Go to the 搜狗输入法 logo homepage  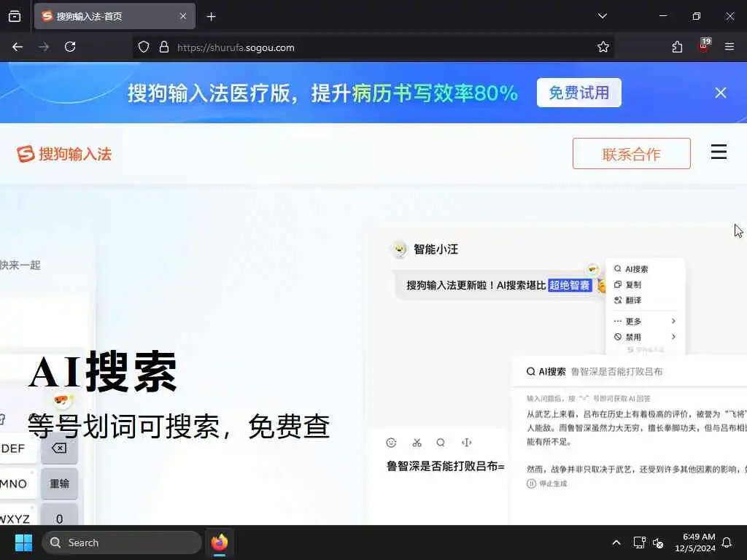[64, 154]
